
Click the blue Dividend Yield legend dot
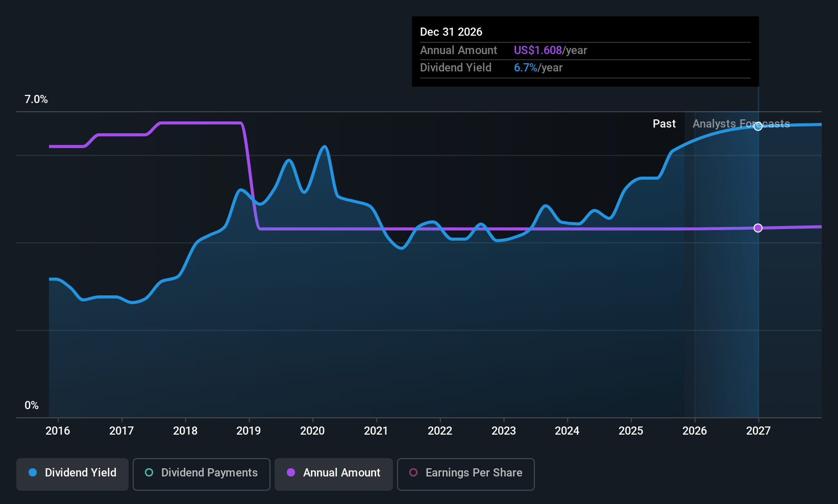click(33, 472)
